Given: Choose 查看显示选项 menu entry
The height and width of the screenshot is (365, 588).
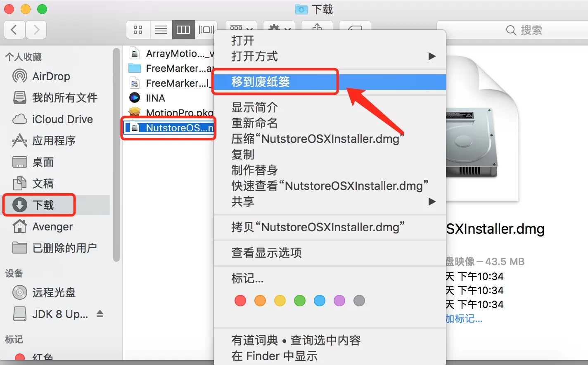Looking at the screenshot, I should [x=330, y=253].
